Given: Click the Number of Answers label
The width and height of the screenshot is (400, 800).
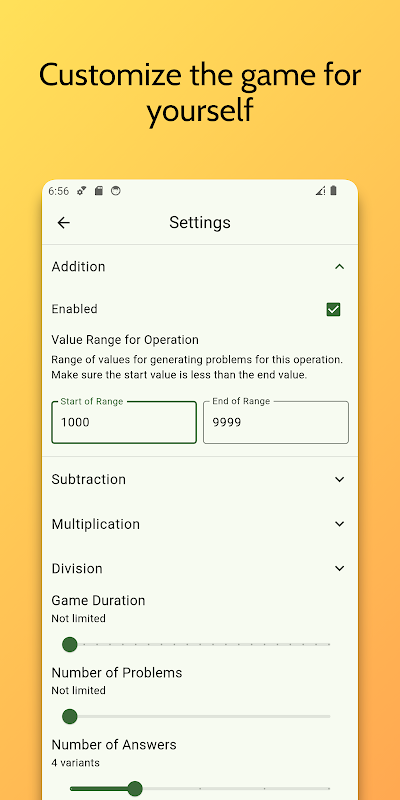Looking at the screenshot, I should 114,744.
